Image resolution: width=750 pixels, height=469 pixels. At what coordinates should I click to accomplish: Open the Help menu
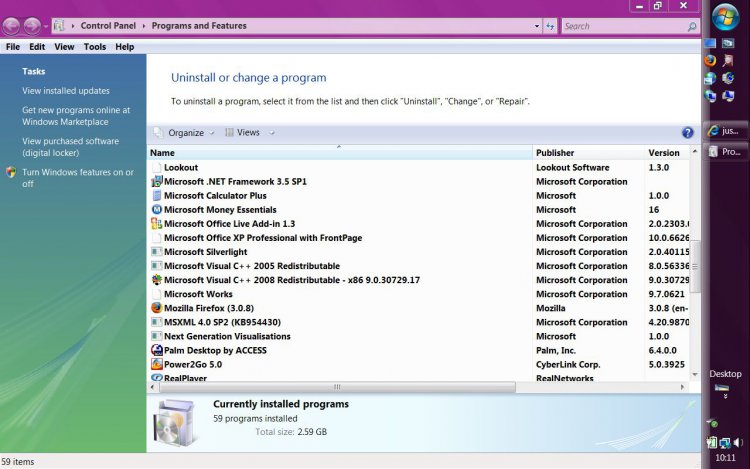[124, 47]
